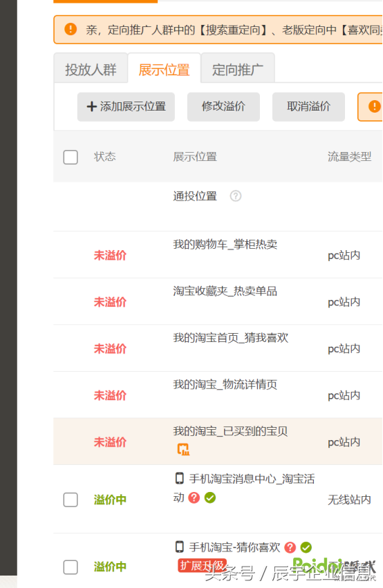
Task: Click 未溢价 status in 我的购物车_掌柜热卖 row
Action: tap(110, 256)
